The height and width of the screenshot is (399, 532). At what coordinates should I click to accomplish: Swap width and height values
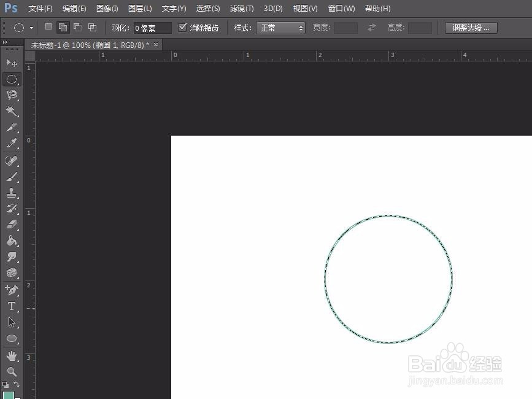(372, 28)
